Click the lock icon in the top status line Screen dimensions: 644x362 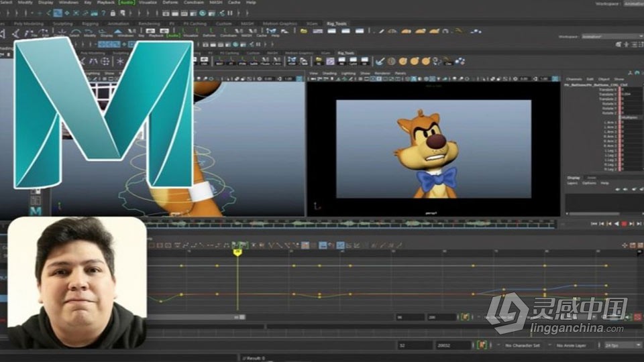113,13
